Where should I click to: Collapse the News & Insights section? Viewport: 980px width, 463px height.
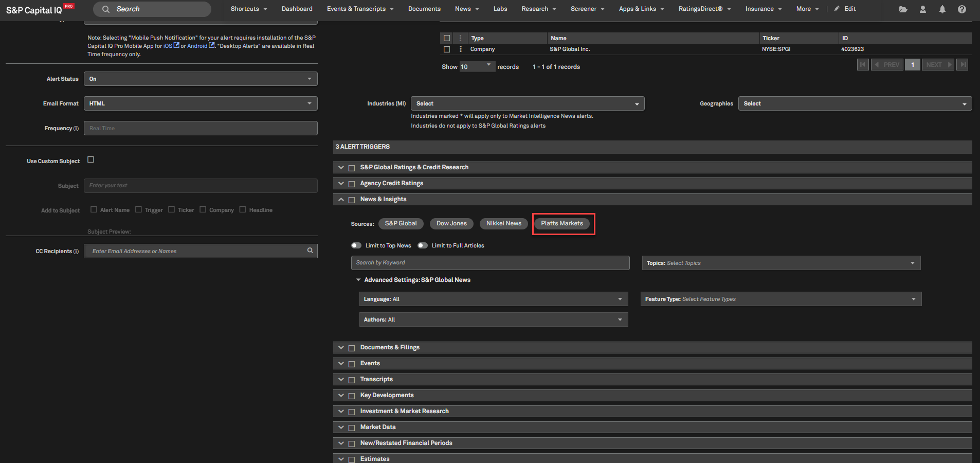pos(341,199)
